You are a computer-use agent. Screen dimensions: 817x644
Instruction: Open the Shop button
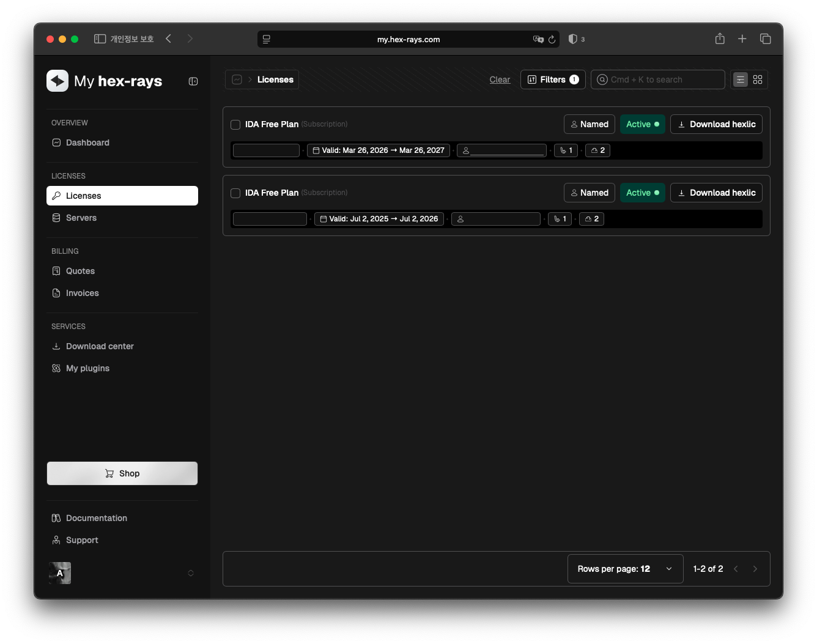pyautogui.click(x=122, y=473)
